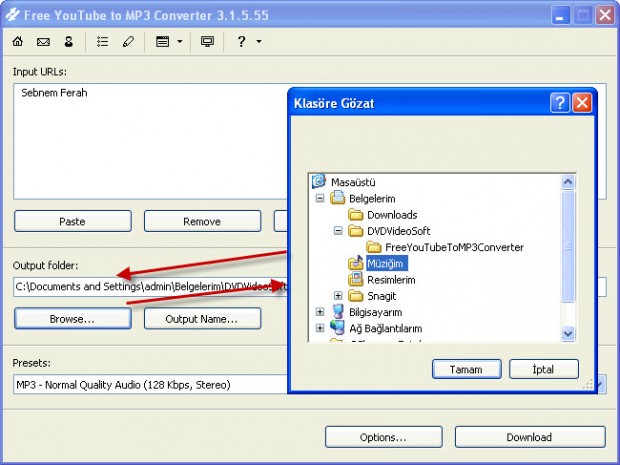
Task: Select Masaüstü in folder tree
Action: [x=353, y=182]
